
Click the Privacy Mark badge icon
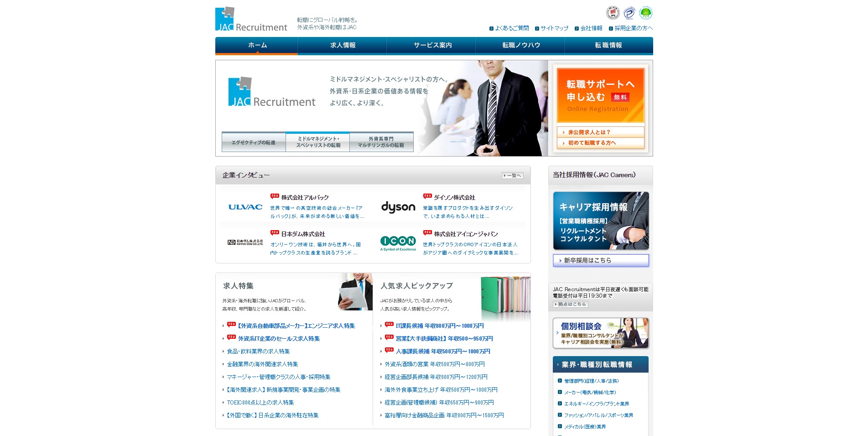pyautogui.click(x=629, y=13)
